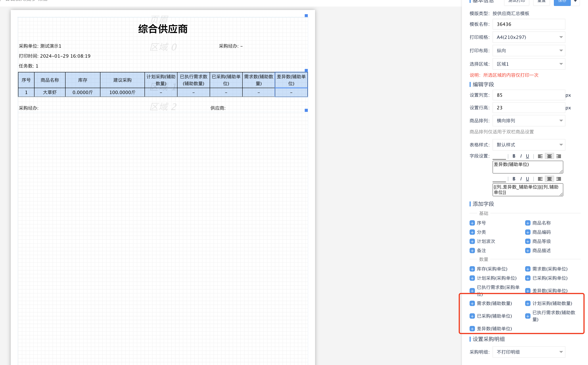
Task: Select the 序号 table header cell
Action: point(26,80)
